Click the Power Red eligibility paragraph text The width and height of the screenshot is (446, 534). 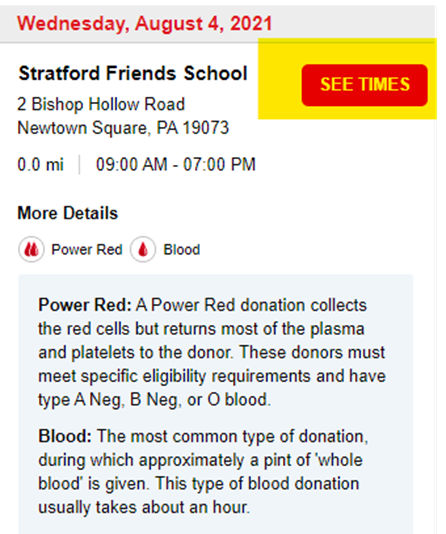pyautogui.click(x=212, y=352)
